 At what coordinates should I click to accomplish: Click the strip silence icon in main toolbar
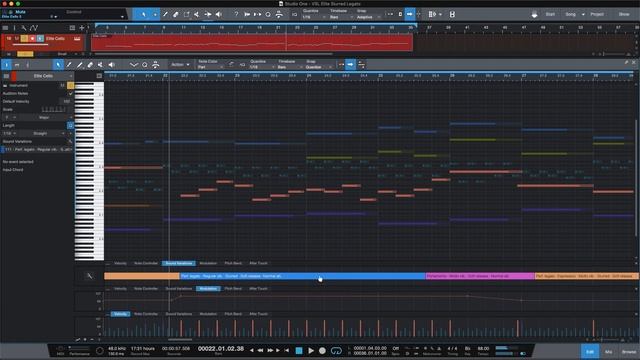279,14
